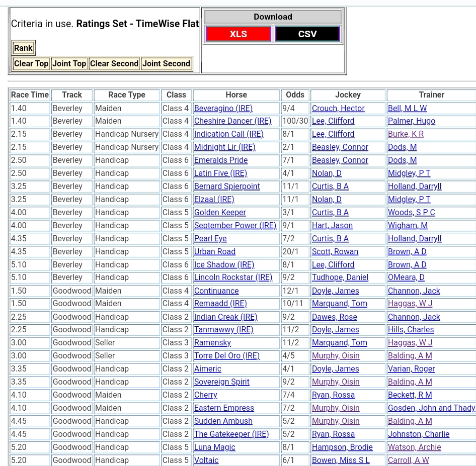
Task: Choose the Clear Second filter
Action: pos(114,64)
